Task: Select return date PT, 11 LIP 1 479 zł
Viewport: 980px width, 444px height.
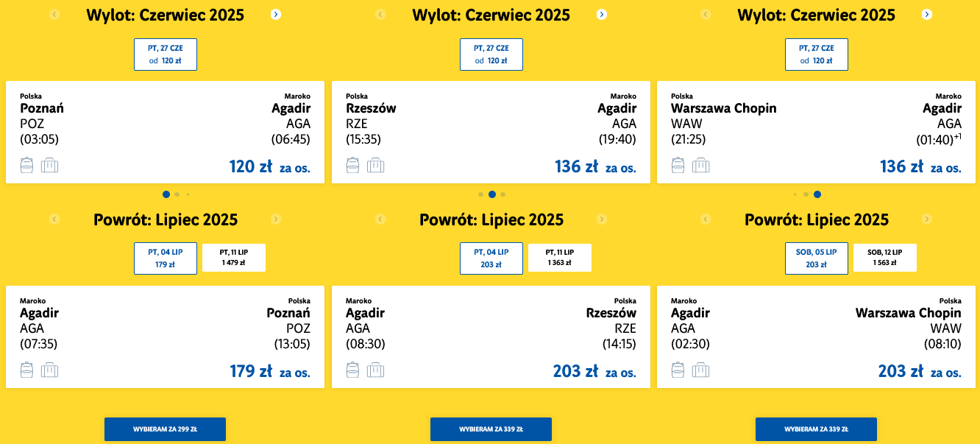Action: click(234, 258)
